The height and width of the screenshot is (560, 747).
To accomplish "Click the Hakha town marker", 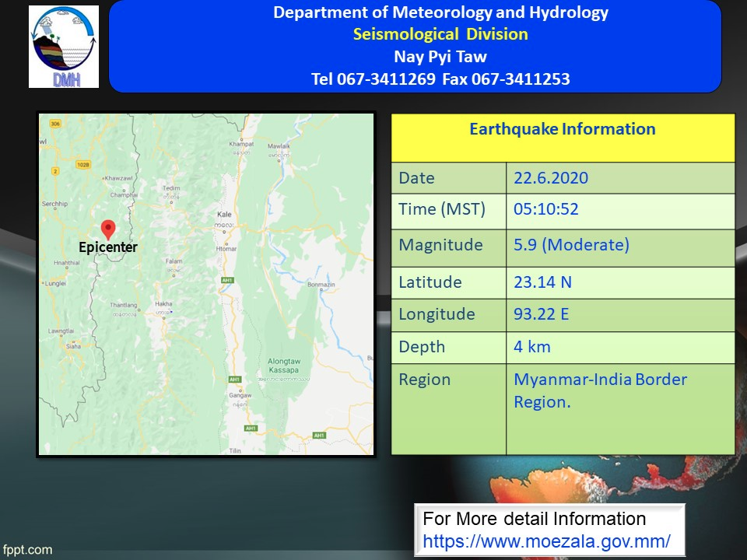I will point(163,306).
